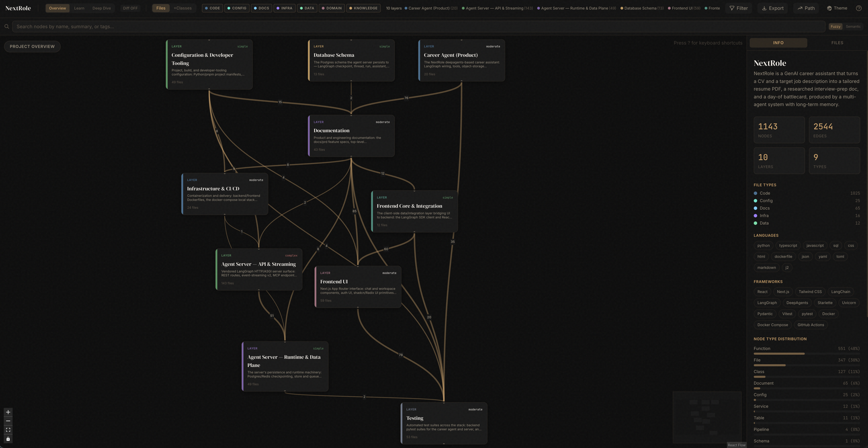868x448 pixels.
Task: Open the Theme picker
Action: click(837, 8)
